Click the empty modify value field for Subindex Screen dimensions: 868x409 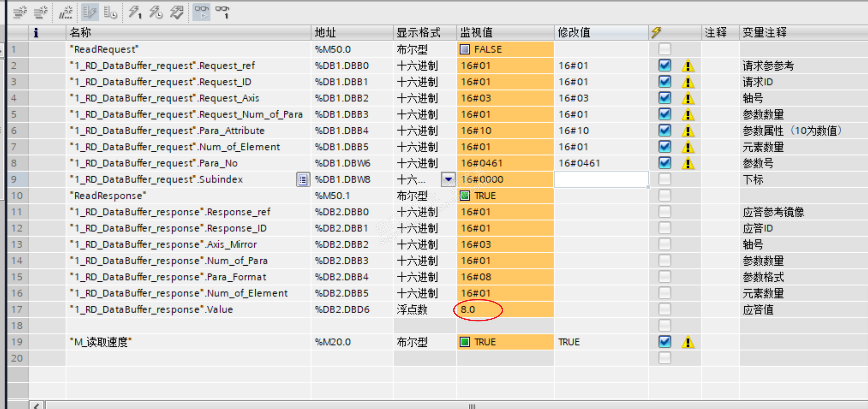click(600, 179)
